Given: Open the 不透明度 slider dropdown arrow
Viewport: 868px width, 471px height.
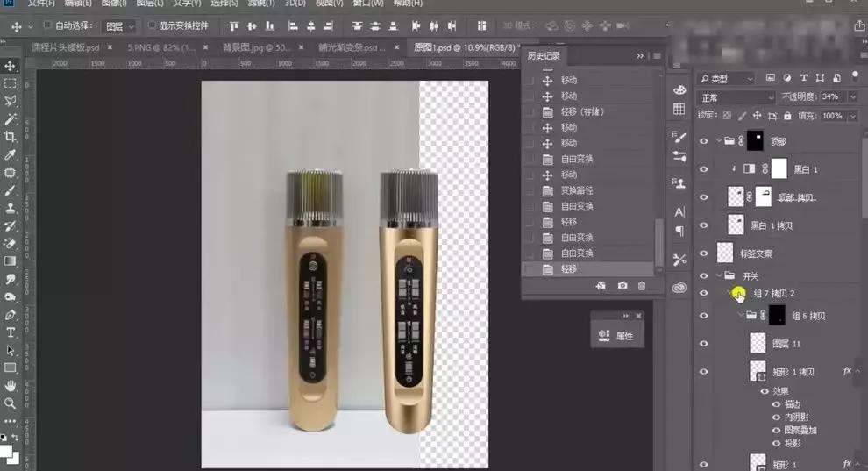Looking at the screenshot, I should [x=853, y=96].
